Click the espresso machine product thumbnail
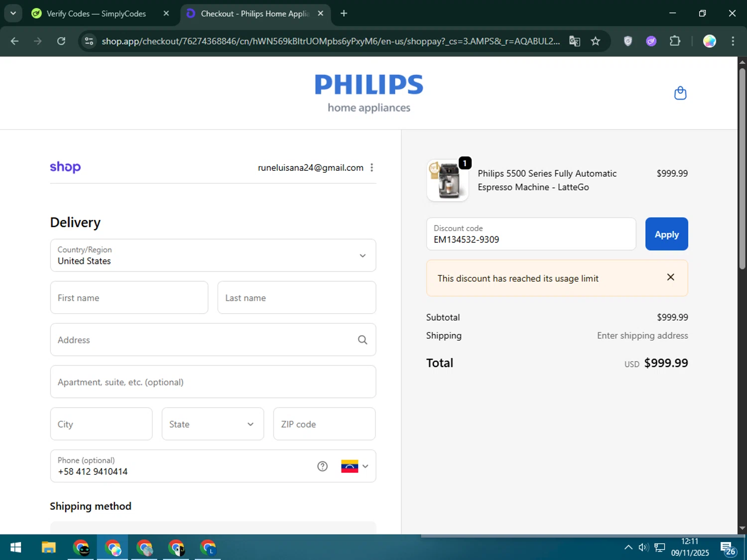 [448, 180]
